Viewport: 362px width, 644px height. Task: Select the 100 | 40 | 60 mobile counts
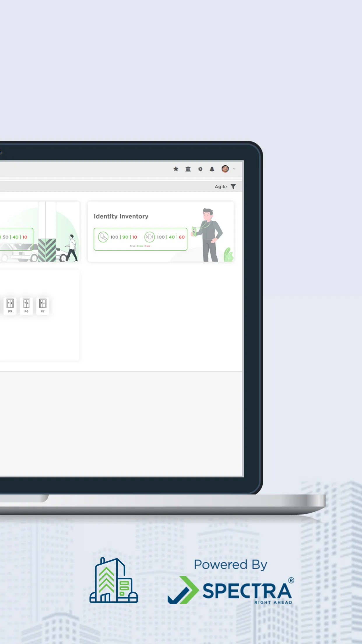pos(171,237)
